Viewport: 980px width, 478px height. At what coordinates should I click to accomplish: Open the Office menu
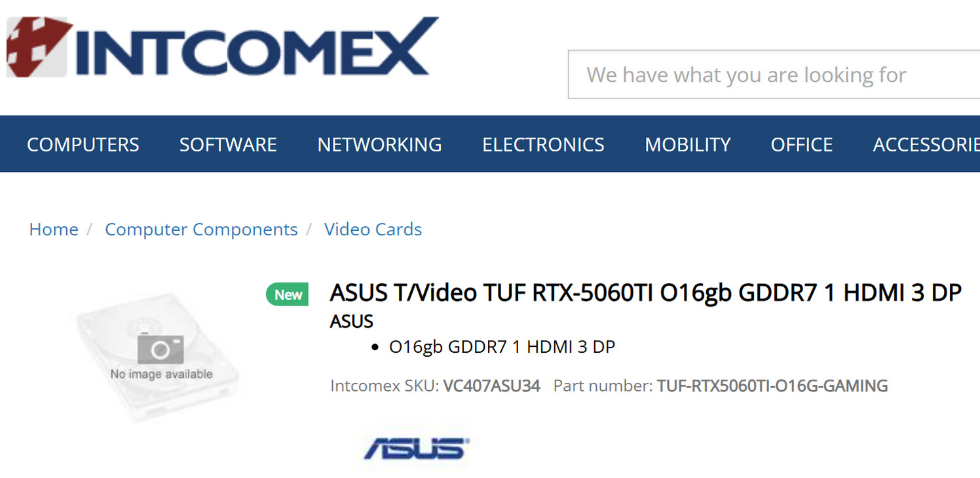[x=801, y=144]
